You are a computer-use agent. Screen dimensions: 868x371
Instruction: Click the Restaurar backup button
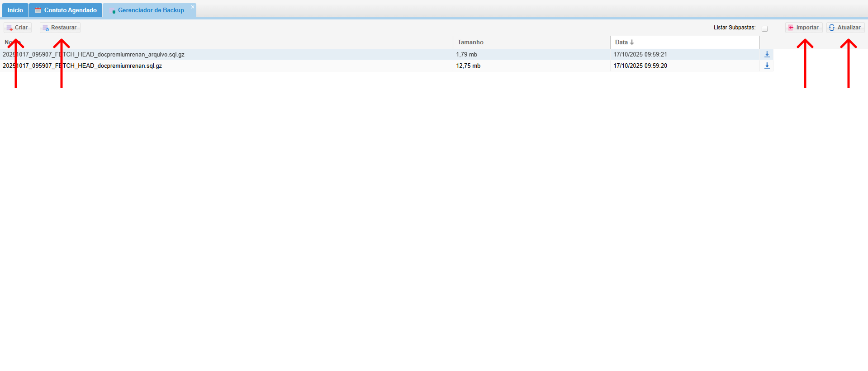(x=60, y=28)
